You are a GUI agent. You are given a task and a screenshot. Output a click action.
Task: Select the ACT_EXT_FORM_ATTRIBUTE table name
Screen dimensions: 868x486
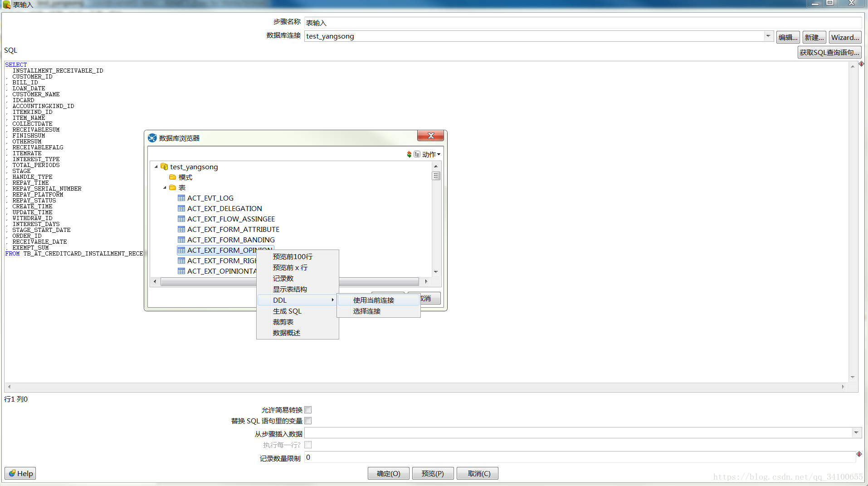(233, 229)
